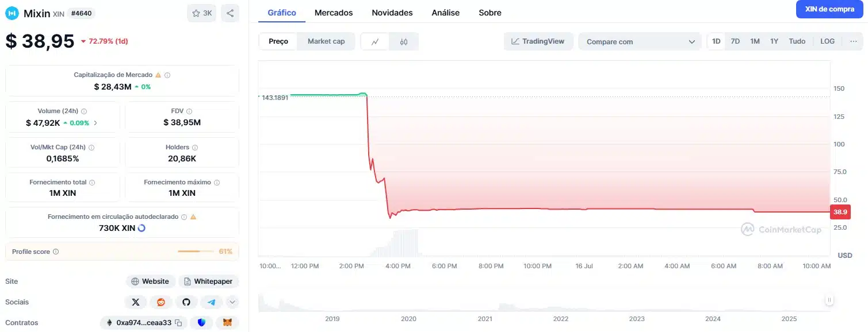Image resolution: width=868 pixels, height=332 pixels.
Task: Open the TradingView chart button
Action: click(538, 41)
